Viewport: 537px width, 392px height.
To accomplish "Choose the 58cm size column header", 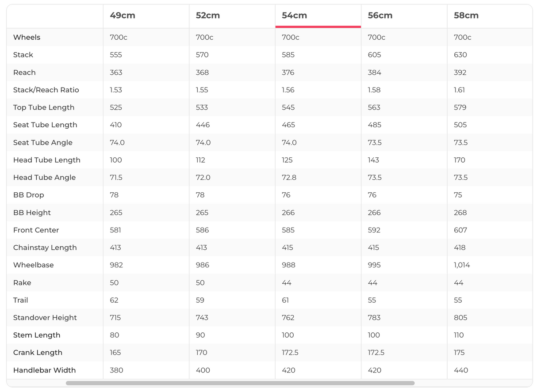I will point(466,15).
